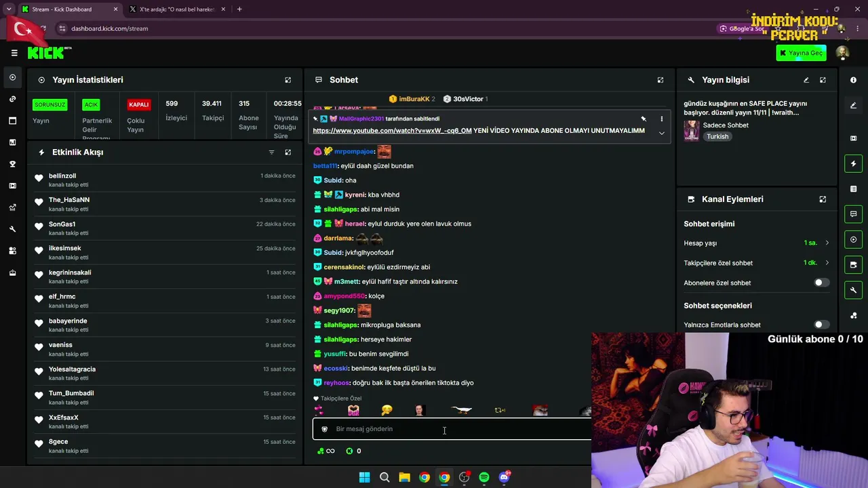Viewport: 868px width, 488px height.
Task: Click the 599 İzleyici viewer count
Action: (x=177, y=110)
